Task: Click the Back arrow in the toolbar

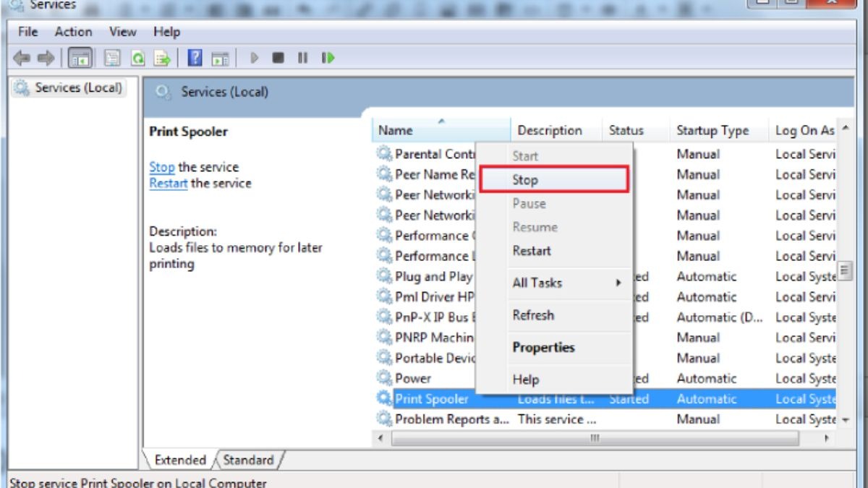Action: pyautogui.click(x=22, y=58)
